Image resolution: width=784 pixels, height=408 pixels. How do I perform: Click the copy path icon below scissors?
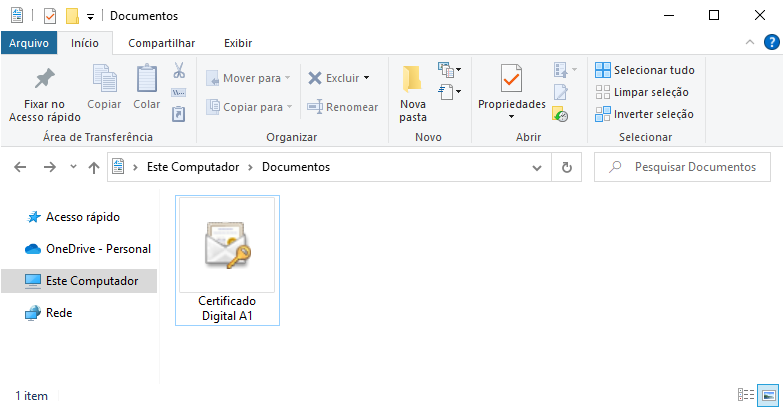click(x=178, y=92)
